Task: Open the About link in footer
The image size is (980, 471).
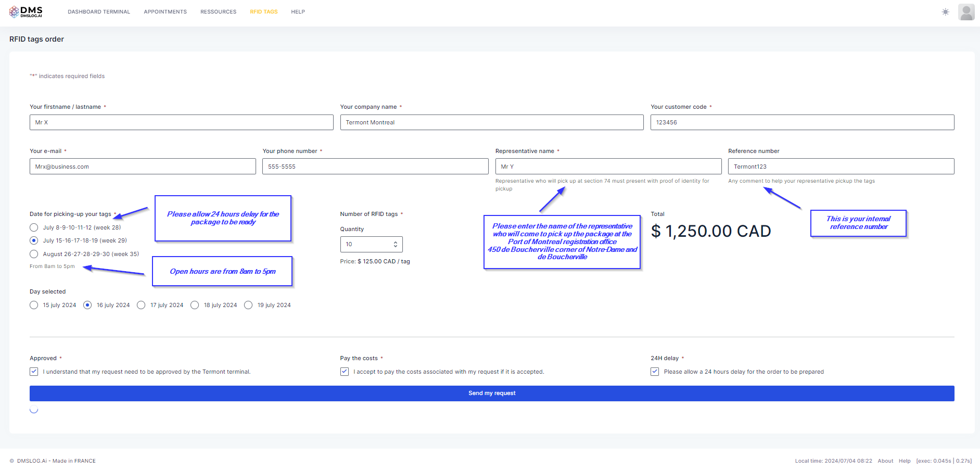Action: click(885, 461)
